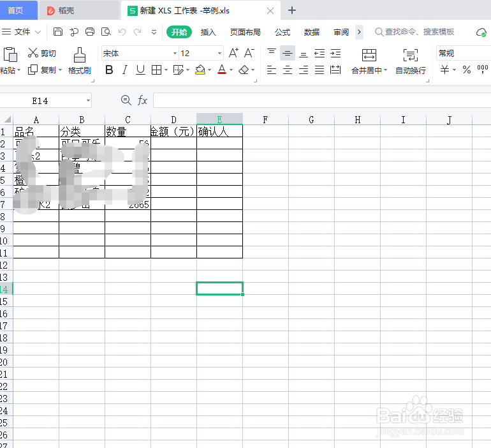The height and width of the screenshot is (448, 491).
Task: Switch to the 公式 ribbon tab
Action: [282, 32]
